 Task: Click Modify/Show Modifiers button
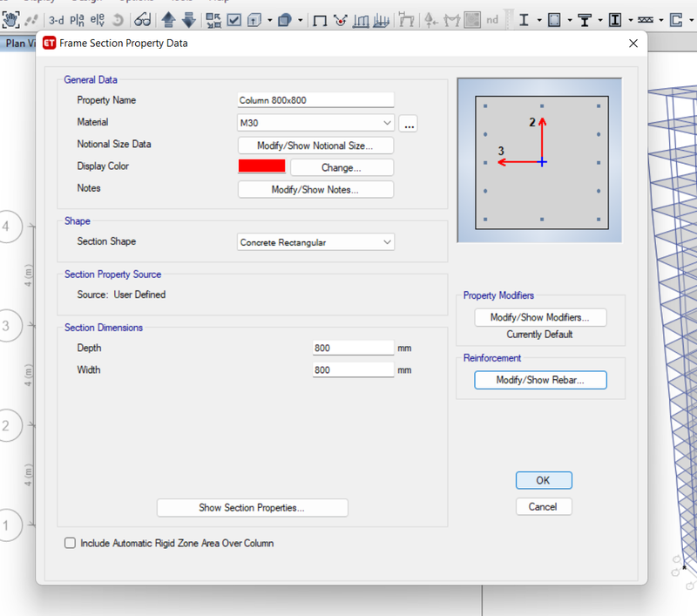pos(540,317)
